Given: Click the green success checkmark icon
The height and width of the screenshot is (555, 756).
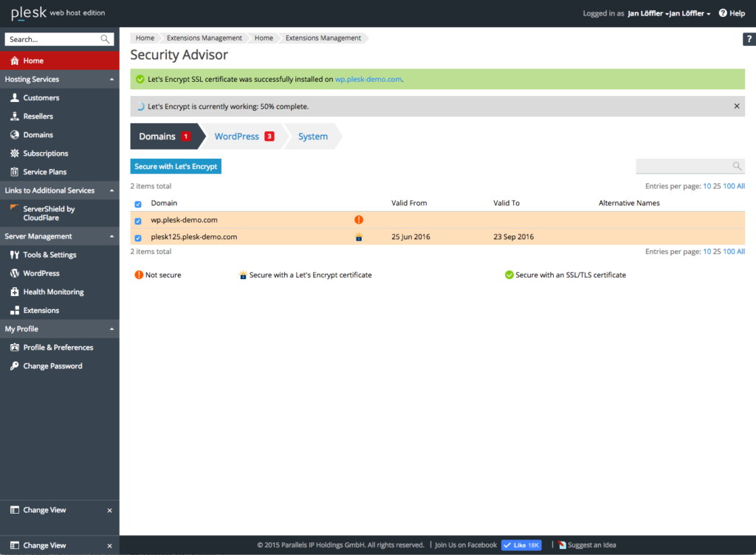Looking at the screenshot, I should tap(140, 79).
